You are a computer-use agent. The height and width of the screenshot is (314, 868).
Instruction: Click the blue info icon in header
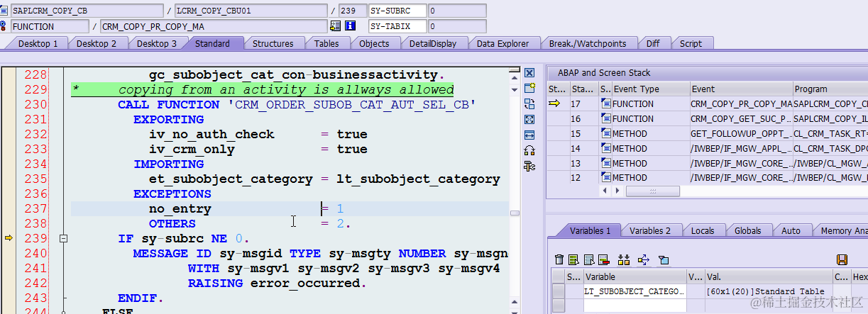coord(351,26)
